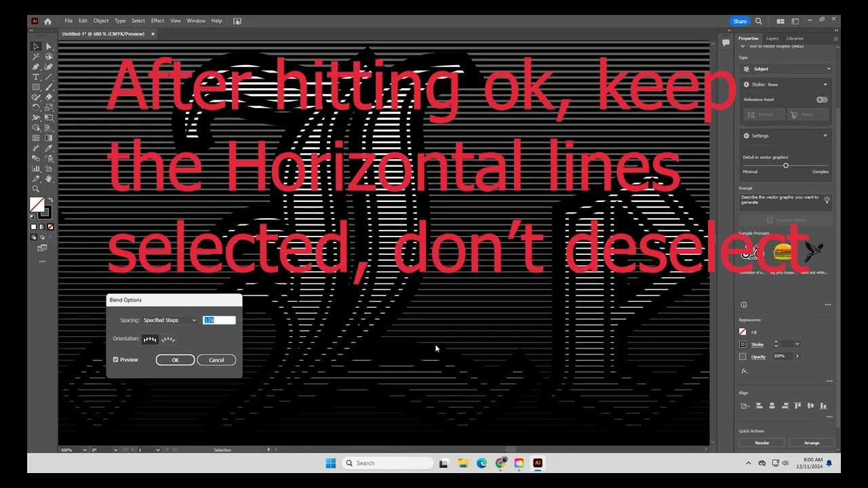Switch to the Layers tab
The height and width of the screenshot is (488, 868).
pyautogui.click(x=772, y=39)
